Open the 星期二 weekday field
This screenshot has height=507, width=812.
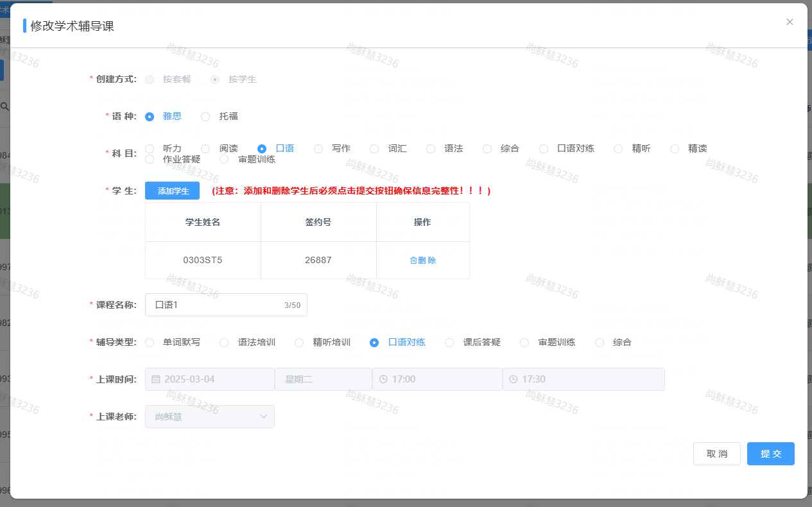point(323,379)
